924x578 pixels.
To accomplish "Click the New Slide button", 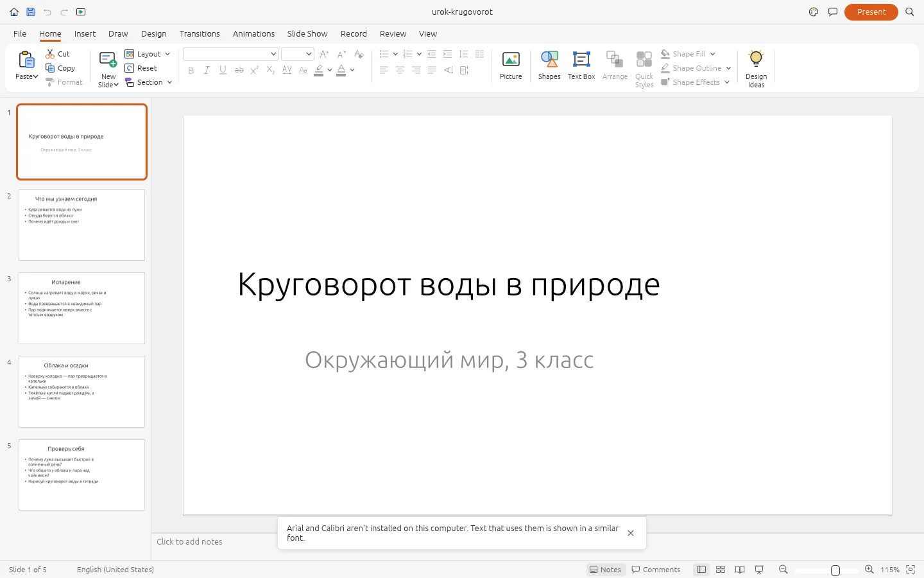I will (108, 69).
